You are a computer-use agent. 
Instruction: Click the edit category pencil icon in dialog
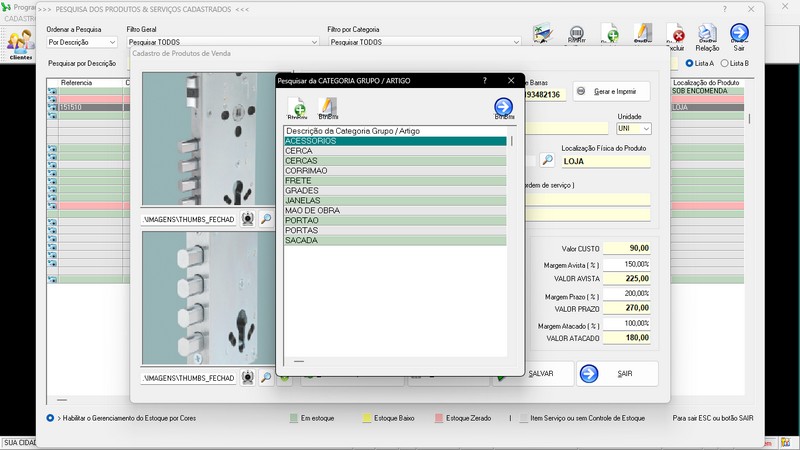(x=327, y=107)
